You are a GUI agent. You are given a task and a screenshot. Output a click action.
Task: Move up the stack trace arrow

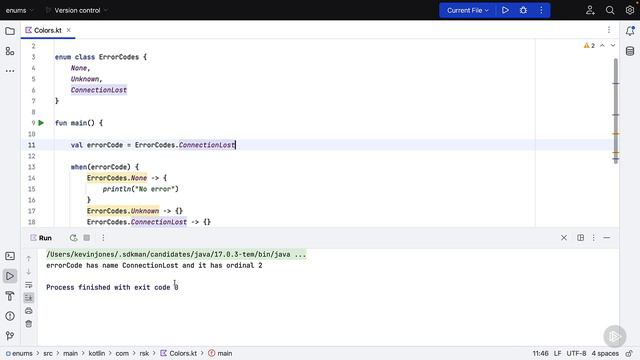29,258
